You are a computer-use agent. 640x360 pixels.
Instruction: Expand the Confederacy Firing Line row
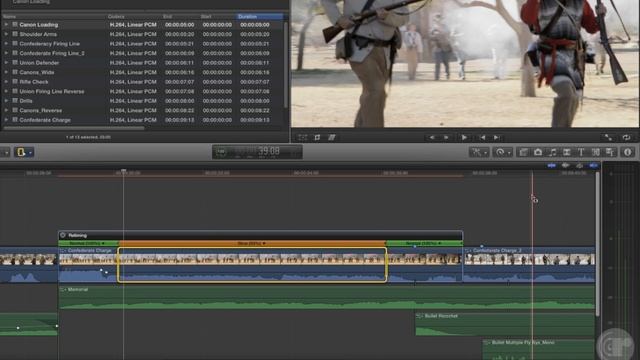(x=6, y=44)
